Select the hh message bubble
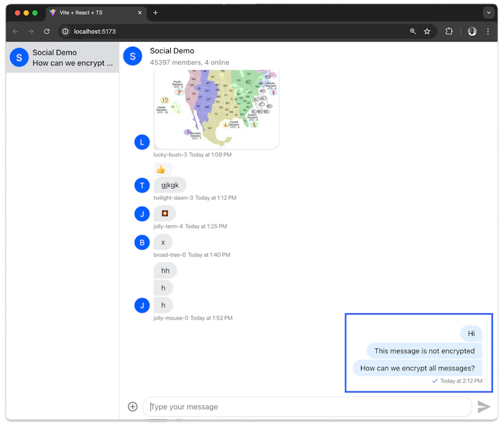Image resolution: width=504 pixels, height=428 pixels. (x=165, y=271)
